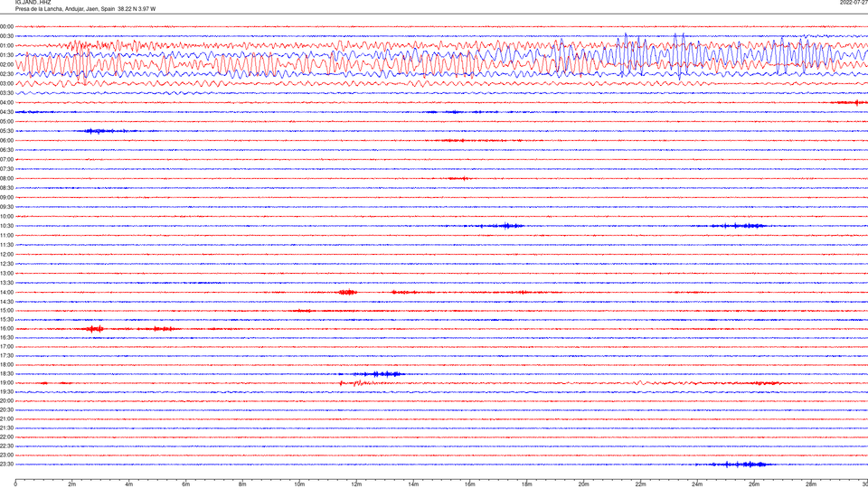Select the 07:00 trace time label
Viewport: 868px width, 488px height.
[6, 159]
